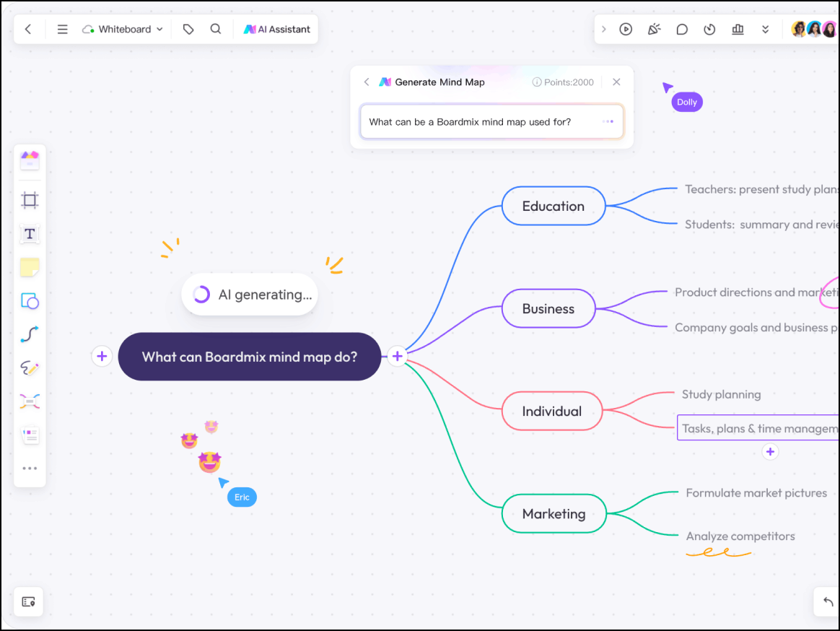Click 'Formulate market pictures' text
The image size is (840, 631).
[x=756, y=492]
